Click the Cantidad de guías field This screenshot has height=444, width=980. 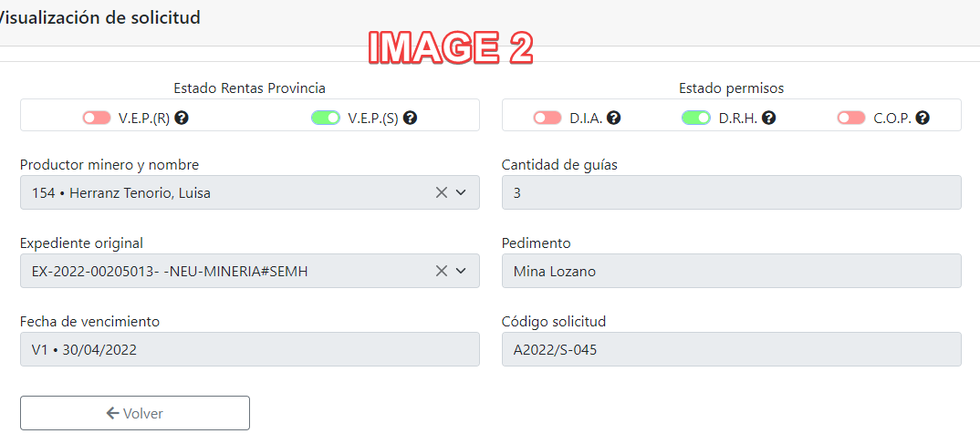coord(731,192)
